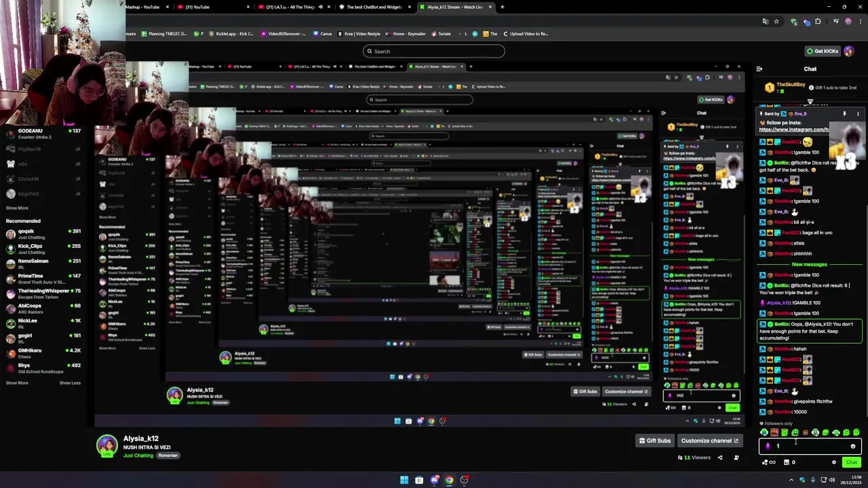Select the last green blob emote in quick row

point(856,432)
